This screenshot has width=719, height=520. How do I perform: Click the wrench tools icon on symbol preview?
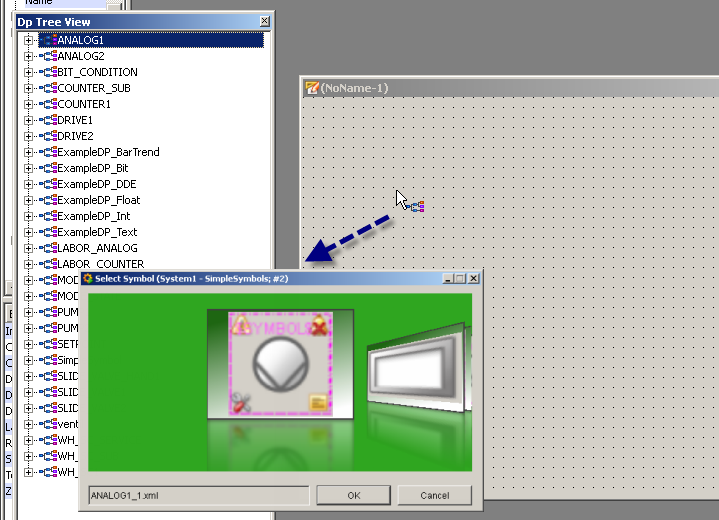pos(240,403)
